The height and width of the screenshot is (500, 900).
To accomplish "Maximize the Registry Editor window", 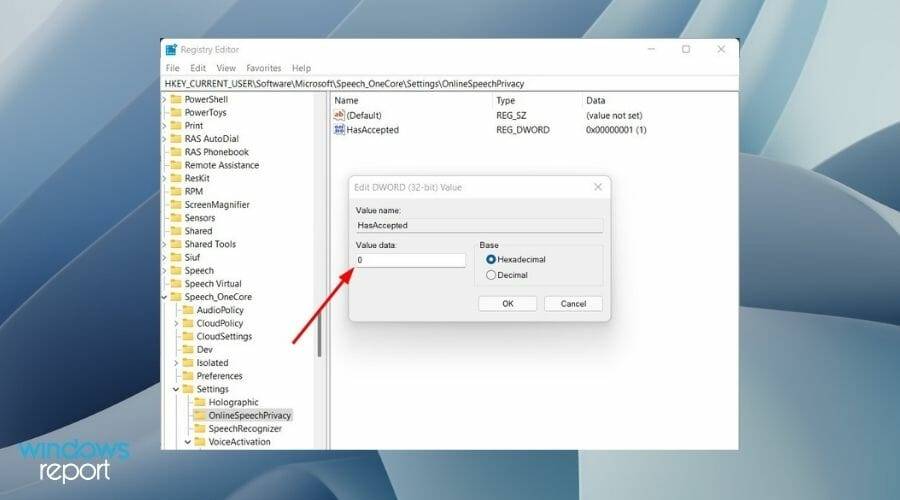I will [x=686, y=49].
